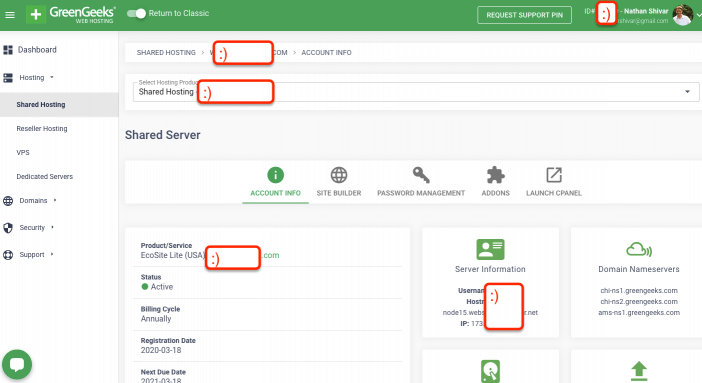Click the GreenGeeks plus logo icon
The width and height of the screenshot is (702, 383).
[36, 14]
